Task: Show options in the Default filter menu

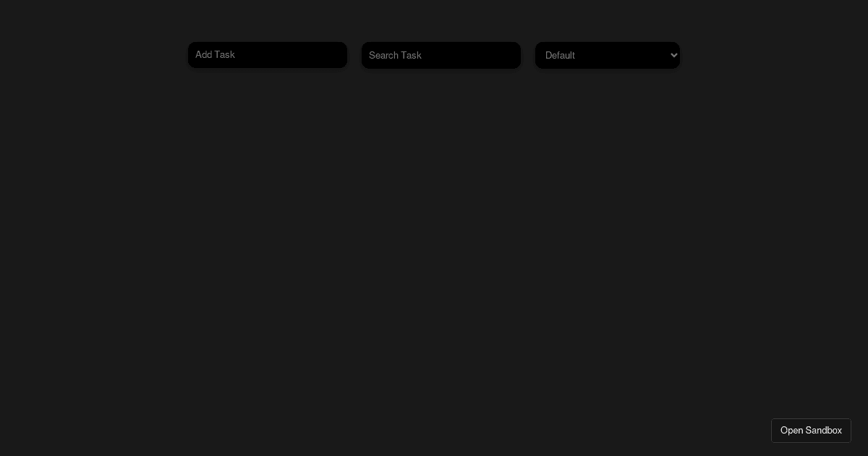Action: pos(607,55)
